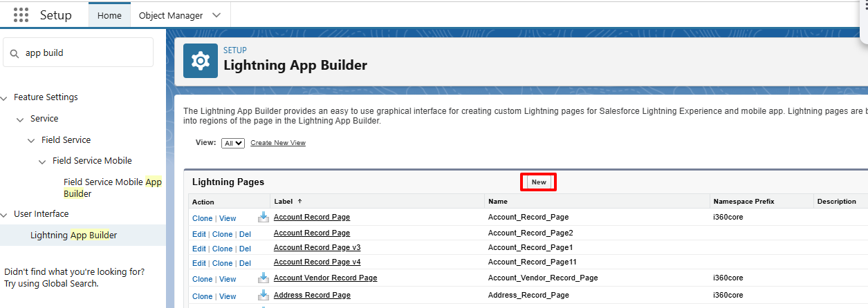Viewport: 868px width, 308px height.
Task: Click i360core prefix in Account Vendor row
Action: (x=728, y=278)
